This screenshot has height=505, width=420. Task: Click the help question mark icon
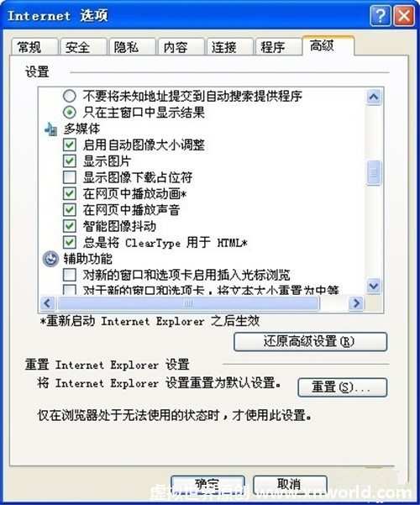[x=381, y=15]
